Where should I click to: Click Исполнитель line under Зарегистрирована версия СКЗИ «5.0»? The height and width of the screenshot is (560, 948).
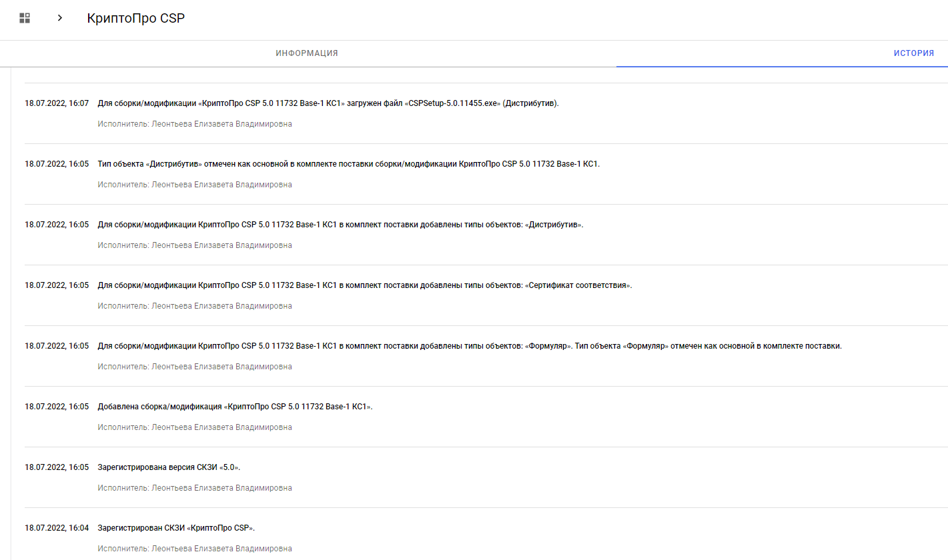point(195,488)
